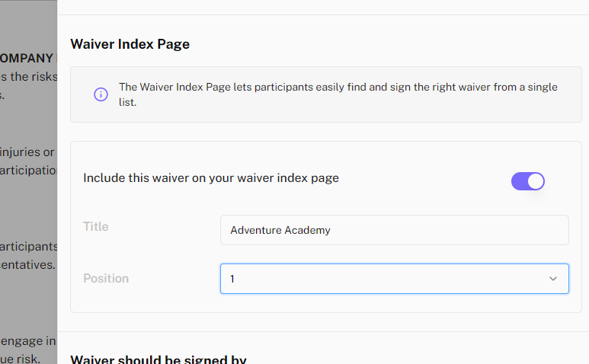
Task: Click the 'Include this waiver' label text
Action: point(210,178)
